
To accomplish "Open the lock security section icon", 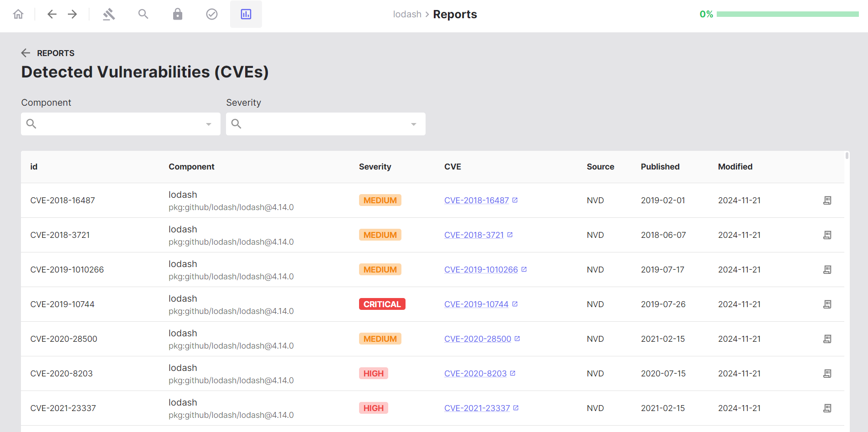I will [x=177, y=14].
